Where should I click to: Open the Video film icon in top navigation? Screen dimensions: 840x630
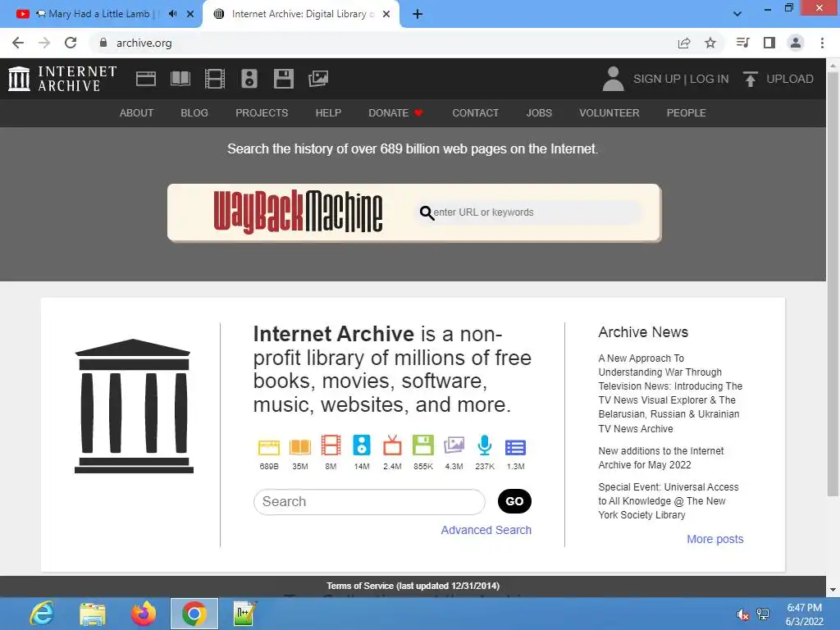215,79
